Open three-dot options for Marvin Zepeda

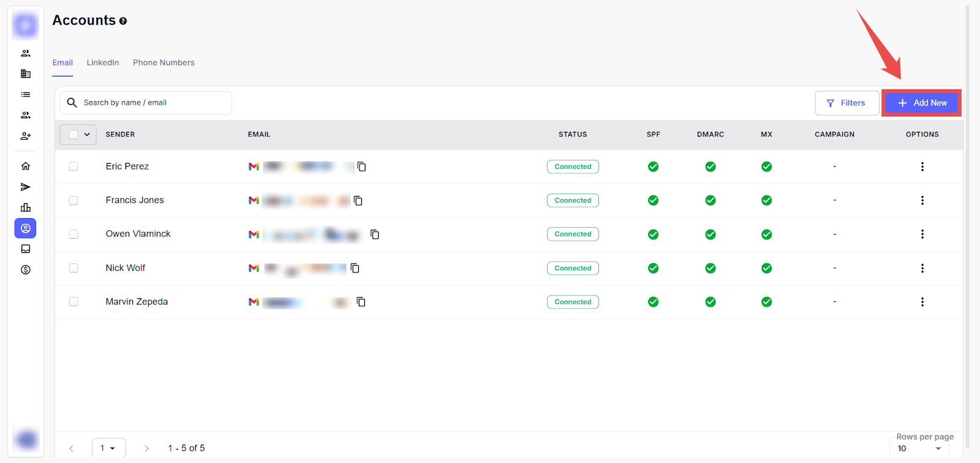point(922,302)
